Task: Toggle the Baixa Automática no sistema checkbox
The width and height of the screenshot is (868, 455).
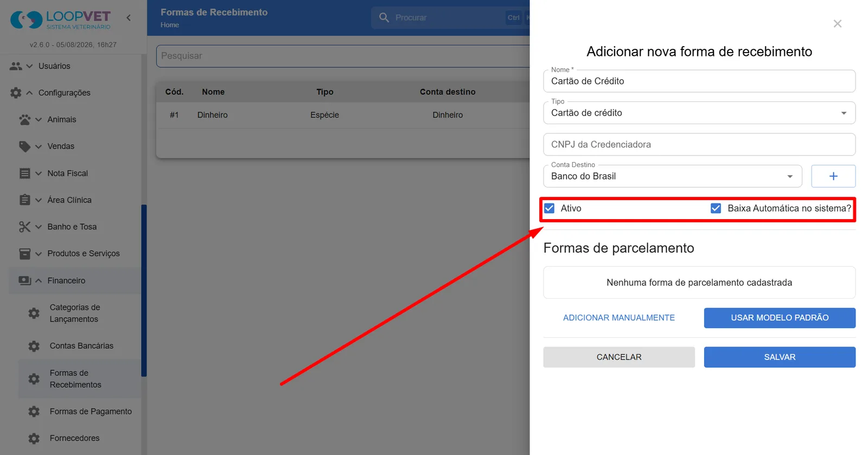Action: 716,208
